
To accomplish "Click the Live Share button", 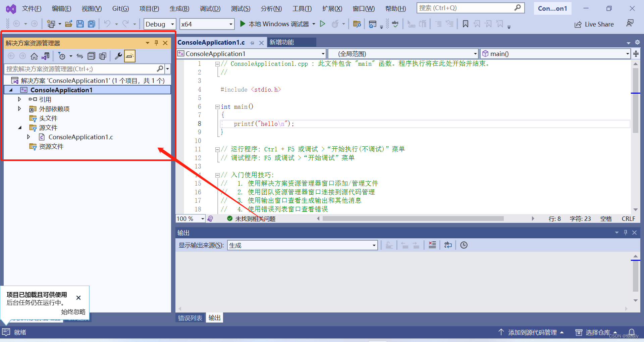I will coord(594,24).
